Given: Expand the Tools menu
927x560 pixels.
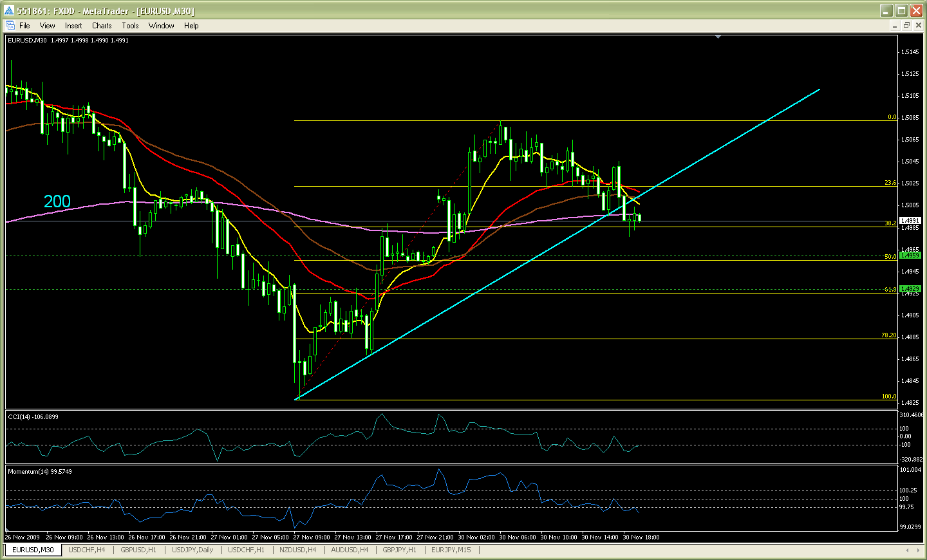Looking at the screenshot, I should (x=130, y=26).
